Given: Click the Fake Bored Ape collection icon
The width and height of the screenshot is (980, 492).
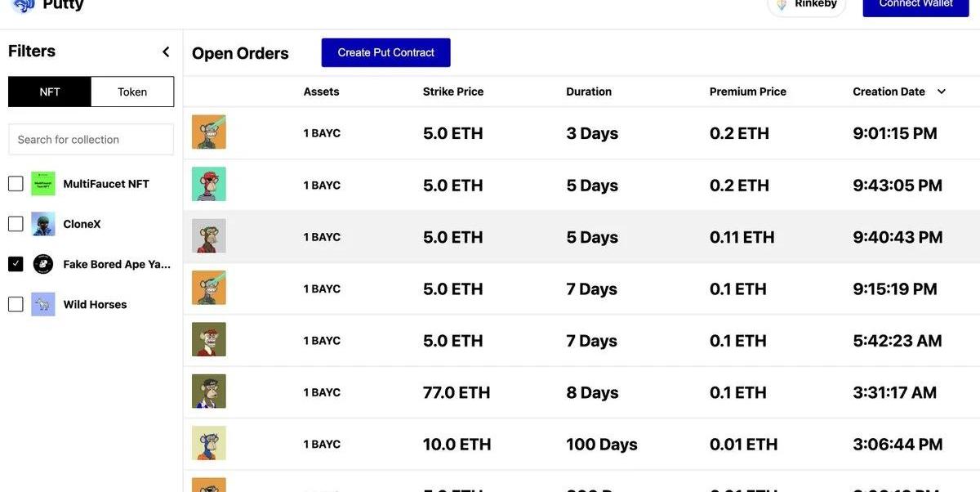Looking at the screenshot, I should pos(43,264).
